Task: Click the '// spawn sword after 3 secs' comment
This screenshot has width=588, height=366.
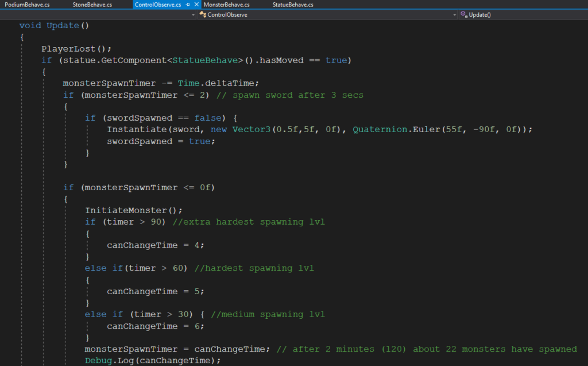Action: tap(289, 95)
